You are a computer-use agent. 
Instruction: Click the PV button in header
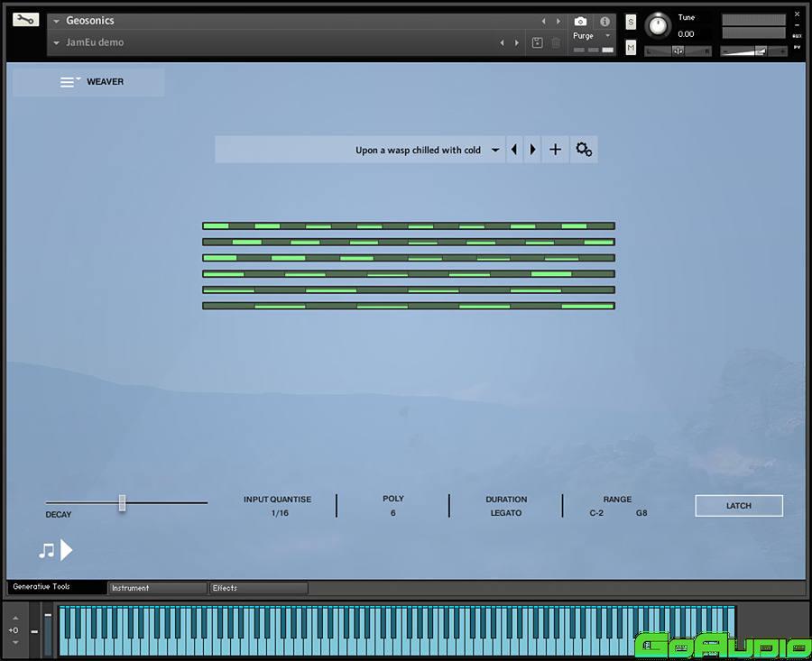[797, 47]
